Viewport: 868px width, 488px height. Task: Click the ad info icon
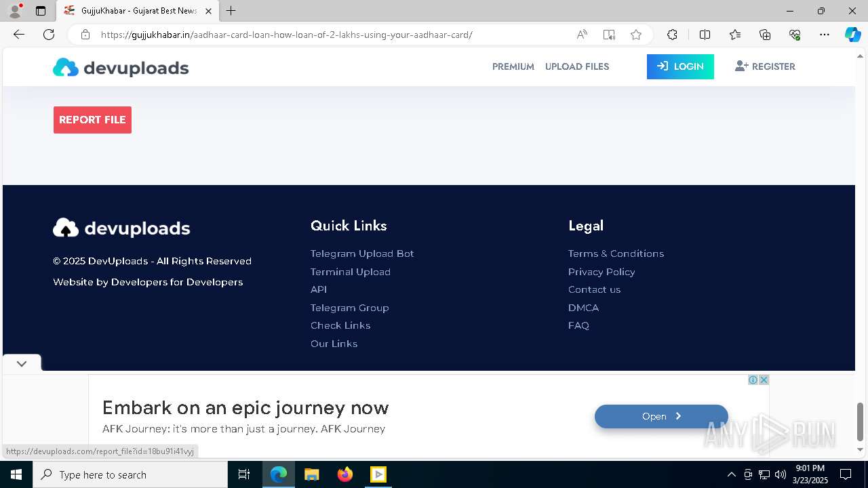(753, 380)
